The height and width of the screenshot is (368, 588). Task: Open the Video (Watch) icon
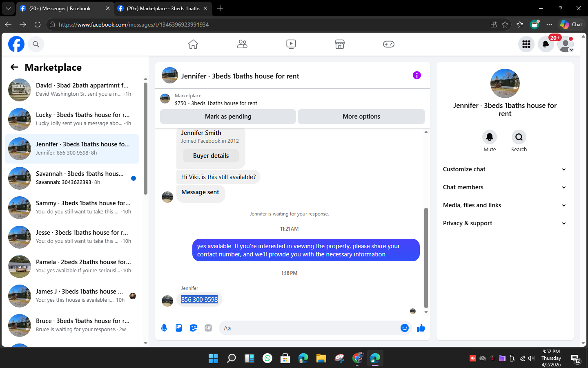[x=291, y=44]
